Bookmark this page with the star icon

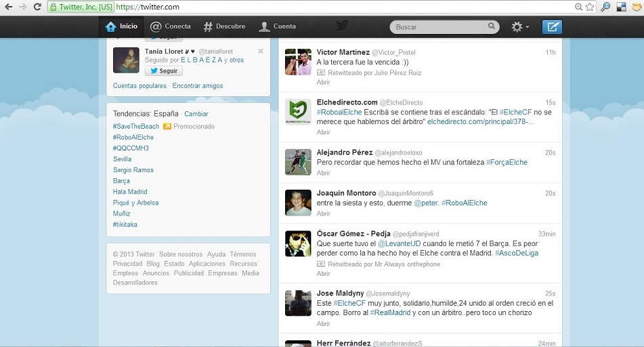click(x=590, y=7)
